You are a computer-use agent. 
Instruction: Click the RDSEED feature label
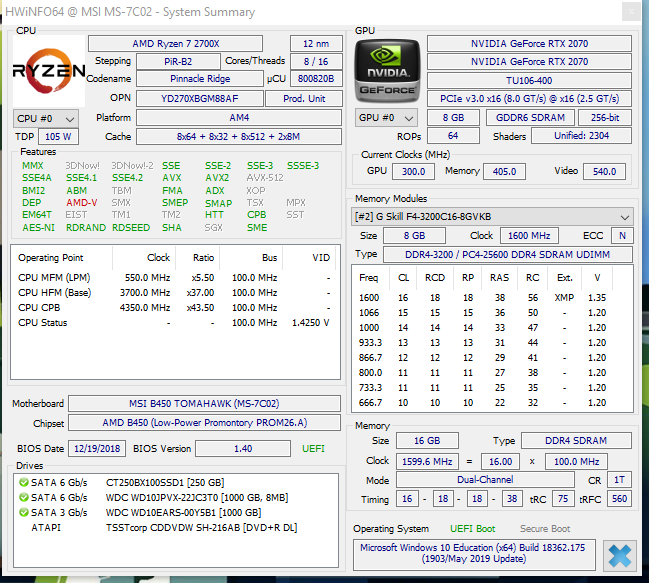131,228
